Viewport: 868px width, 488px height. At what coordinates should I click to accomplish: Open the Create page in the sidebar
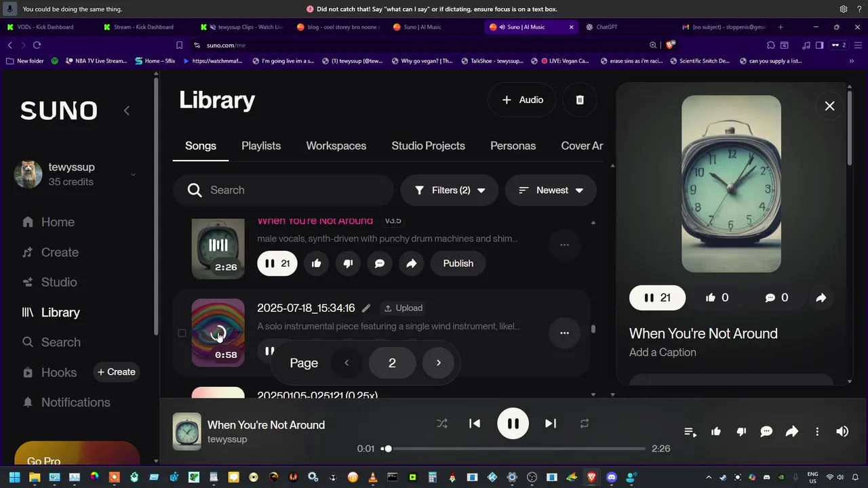51,252
